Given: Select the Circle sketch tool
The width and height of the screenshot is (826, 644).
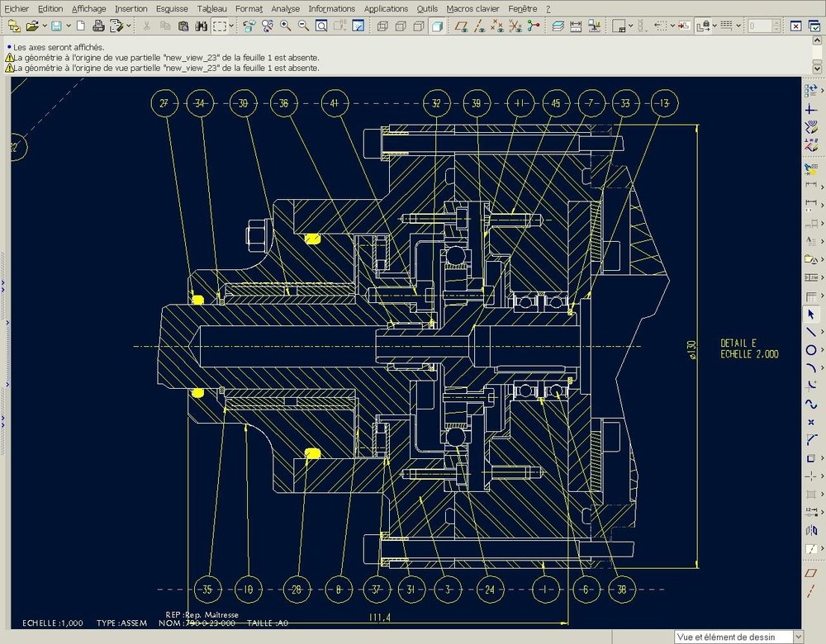Looking at the screenshot, I should pos(811,349).
